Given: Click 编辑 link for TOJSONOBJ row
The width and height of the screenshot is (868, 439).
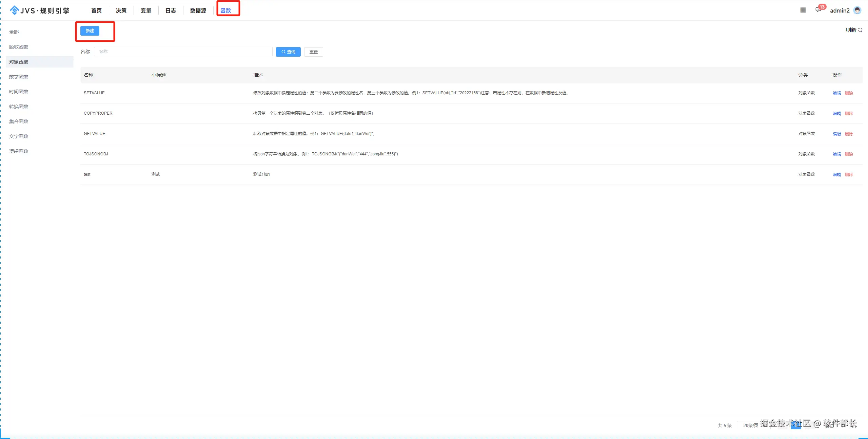Looking at the screenshot, I should pyautogui.click(x=836, y=154).
